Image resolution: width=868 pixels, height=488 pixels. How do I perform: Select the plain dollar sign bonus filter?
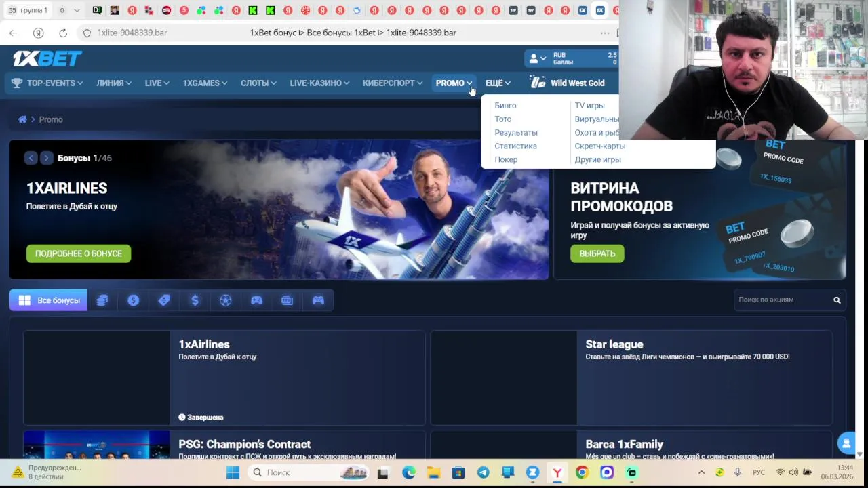click(195, 300)
